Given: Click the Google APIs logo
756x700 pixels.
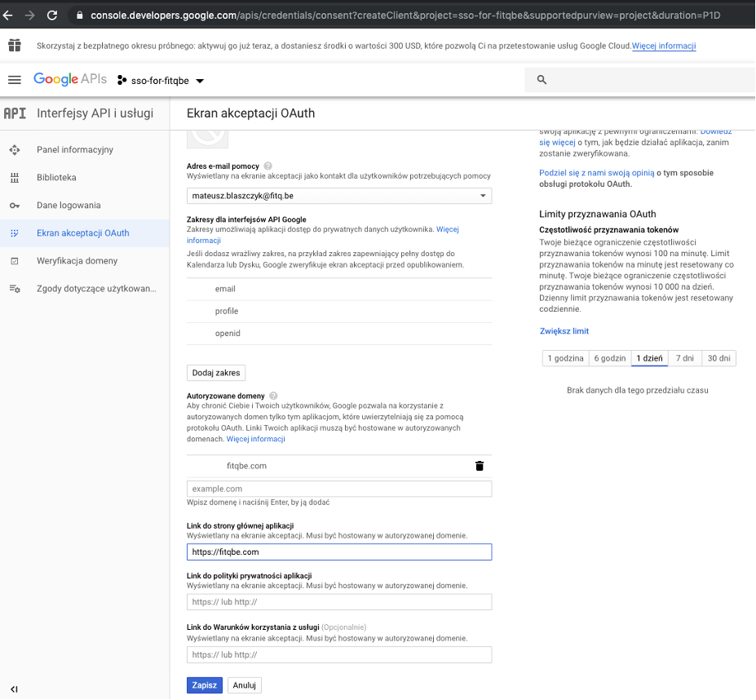Looking at the screenshot, I should click(70, 79).
